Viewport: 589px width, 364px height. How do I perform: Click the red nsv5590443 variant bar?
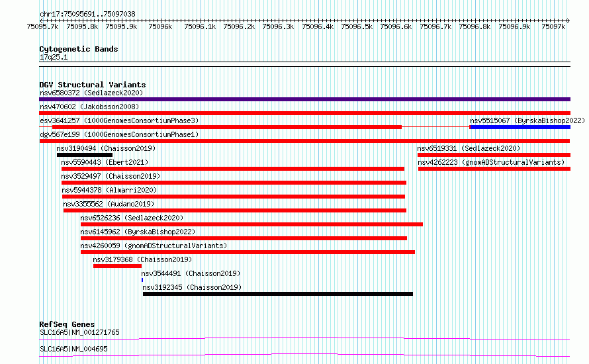click(233, 169)
